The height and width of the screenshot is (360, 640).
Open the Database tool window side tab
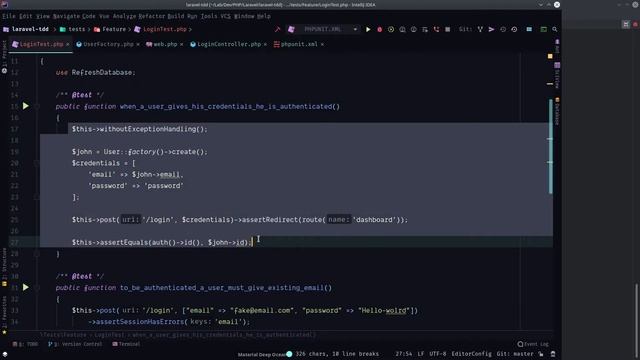(557, 111)
